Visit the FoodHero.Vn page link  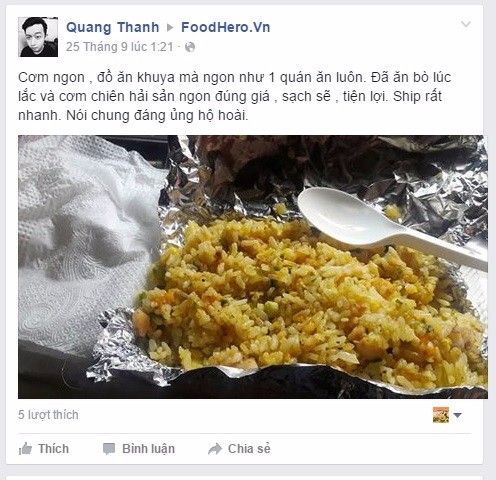(x=226, y=27)
